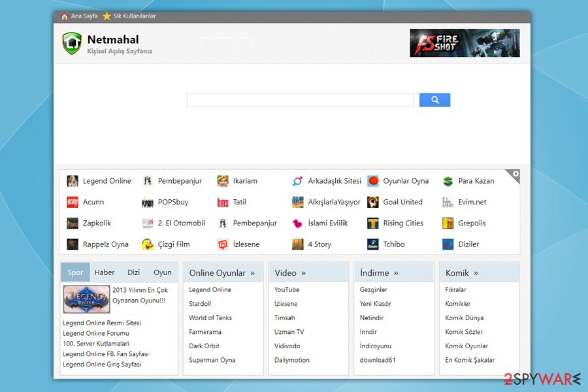The width and height of the screenshot is (588, 392).
Task: Open Legend Online Giriş Sayfası link
Action: [x=102, y=365]
